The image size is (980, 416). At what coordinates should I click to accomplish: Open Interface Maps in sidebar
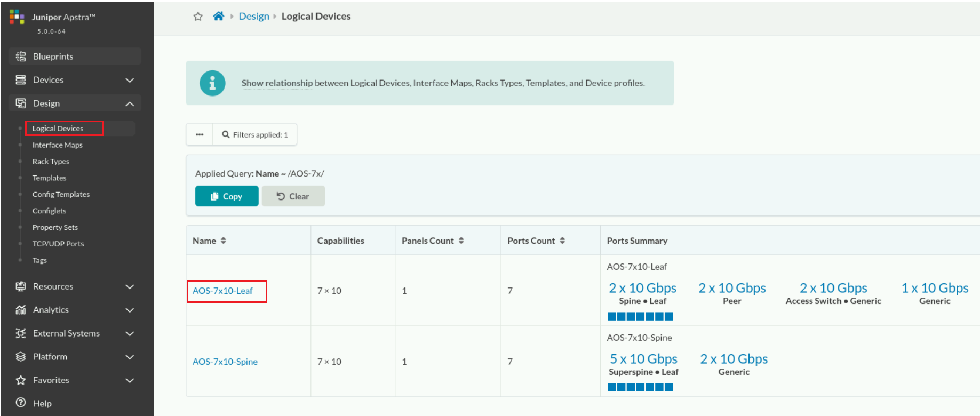(x=57, y=145)
